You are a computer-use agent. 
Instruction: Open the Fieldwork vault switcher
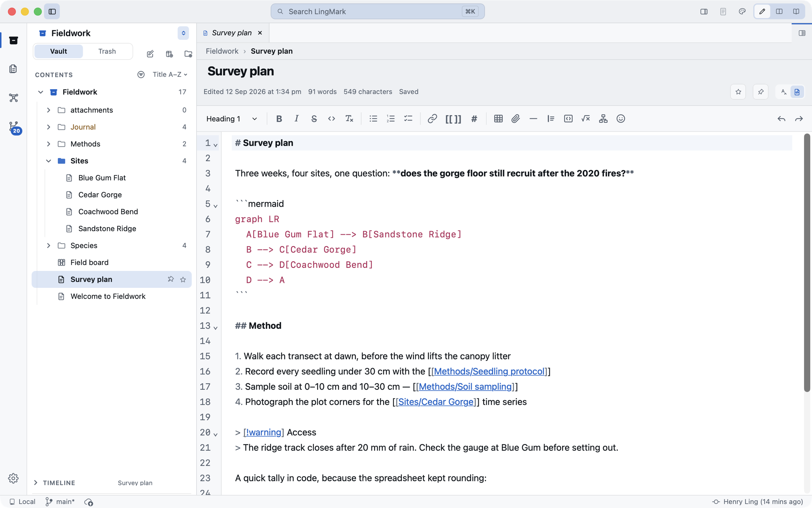coord(183,33)
